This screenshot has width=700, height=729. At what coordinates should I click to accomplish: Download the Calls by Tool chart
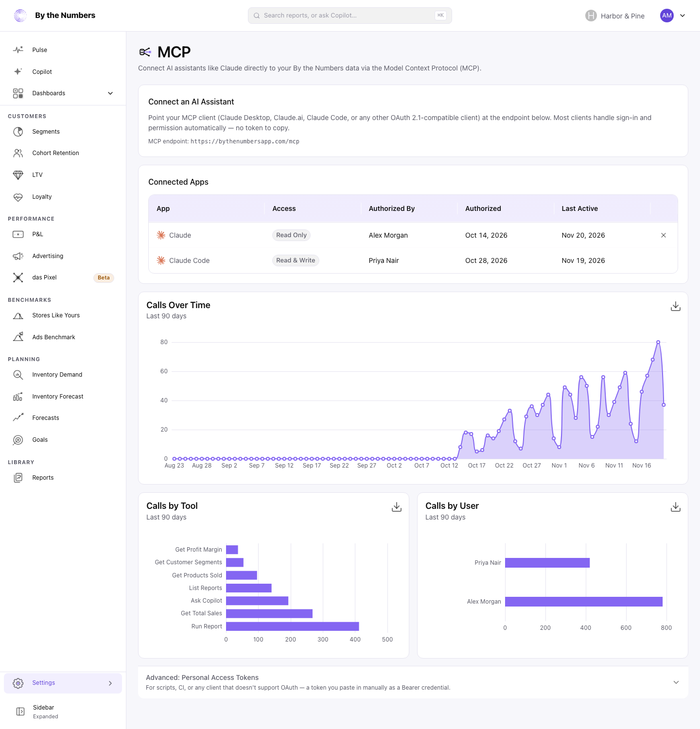click(397, 507)
